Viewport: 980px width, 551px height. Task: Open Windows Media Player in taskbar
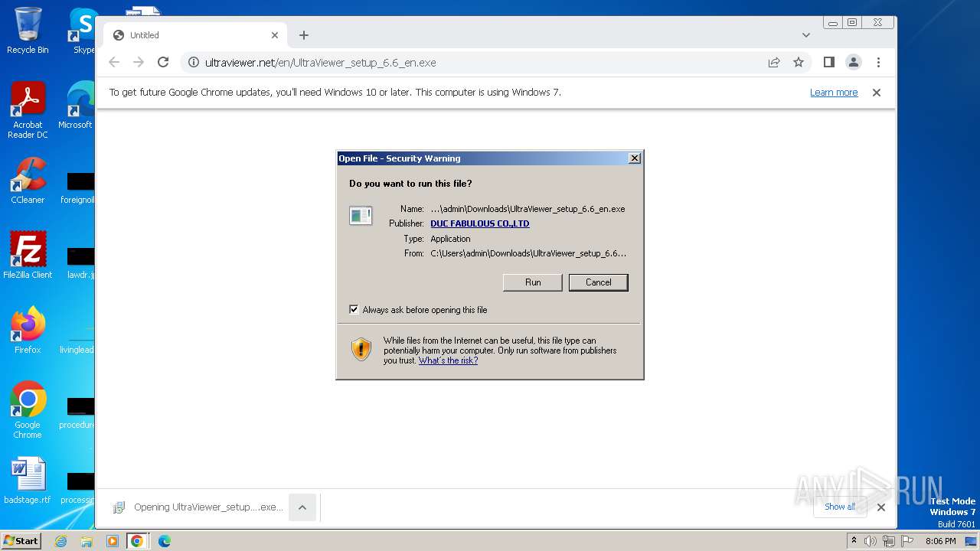coord(113,541)
